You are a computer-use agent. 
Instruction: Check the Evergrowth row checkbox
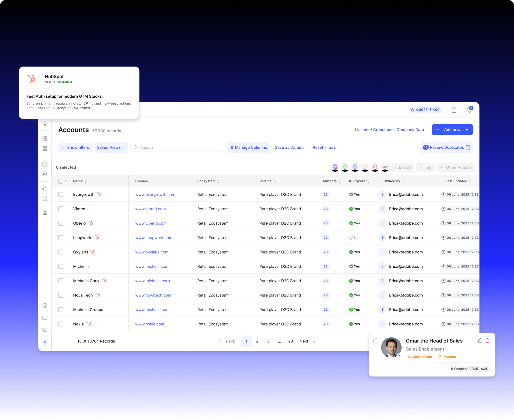[x=61, y=194]
